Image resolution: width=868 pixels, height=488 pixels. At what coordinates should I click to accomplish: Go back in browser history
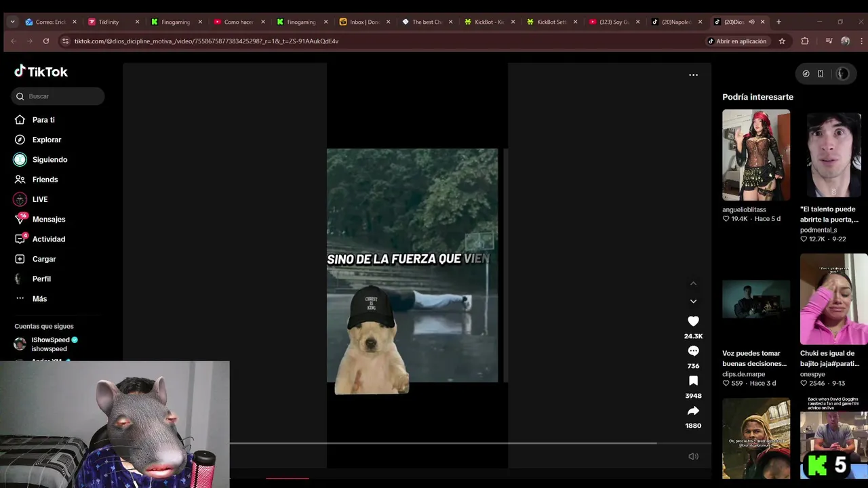tap(13, 41)
